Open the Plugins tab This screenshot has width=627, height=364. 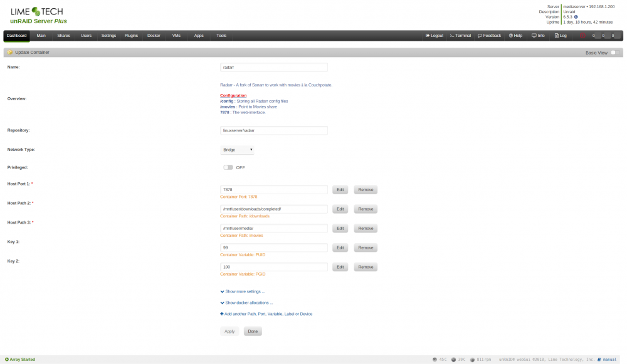click(x=131, y=36)
